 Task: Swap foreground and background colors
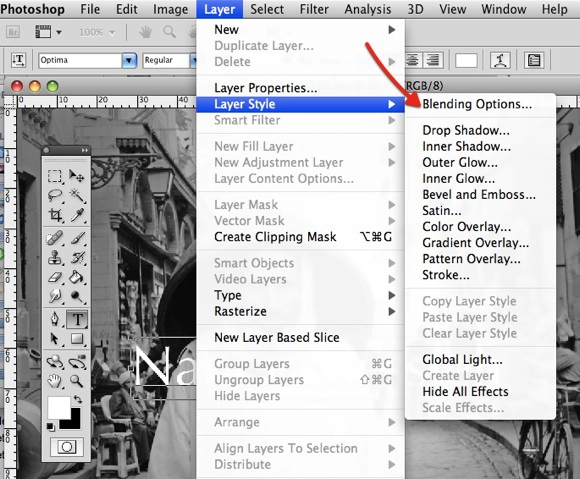tap(78, 399)
